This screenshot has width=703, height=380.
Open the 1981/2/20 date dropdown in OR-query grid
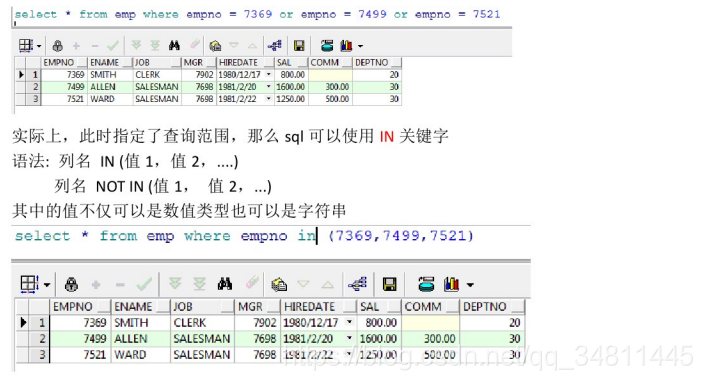click(269, 86)
